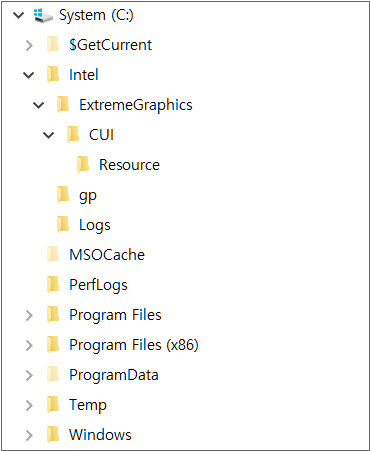This screenshot has width=370, height=451.
Task: Click the System (C:) drive icon
Action: click(x=43, y=15)
